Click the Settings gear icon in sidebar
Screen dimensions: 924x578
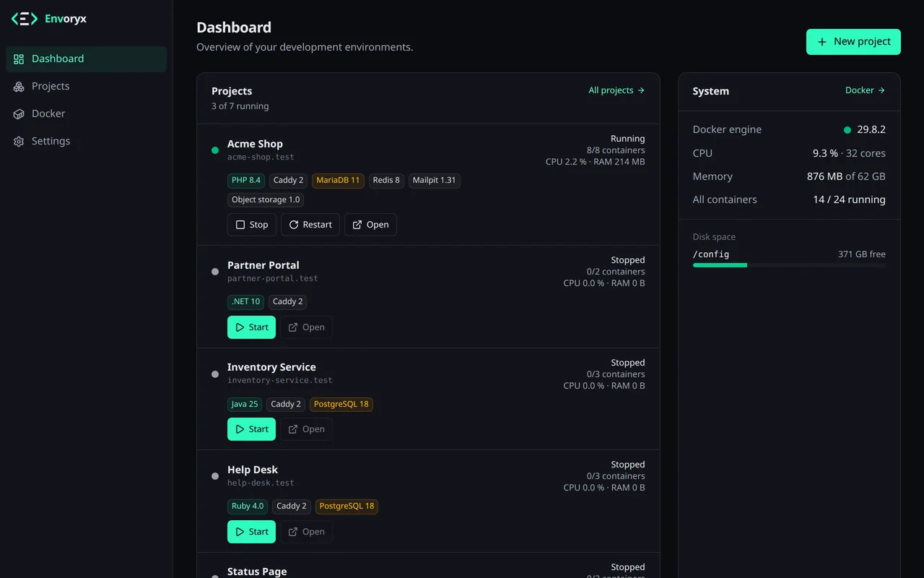coord(19,142)
